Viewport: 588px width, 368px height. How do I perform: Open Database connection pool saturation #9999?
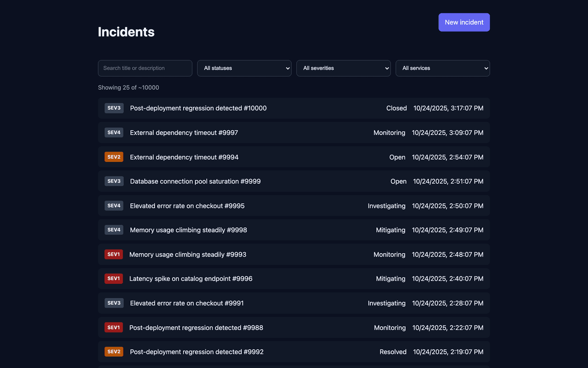pyautogui.click(x=294, y=181)
